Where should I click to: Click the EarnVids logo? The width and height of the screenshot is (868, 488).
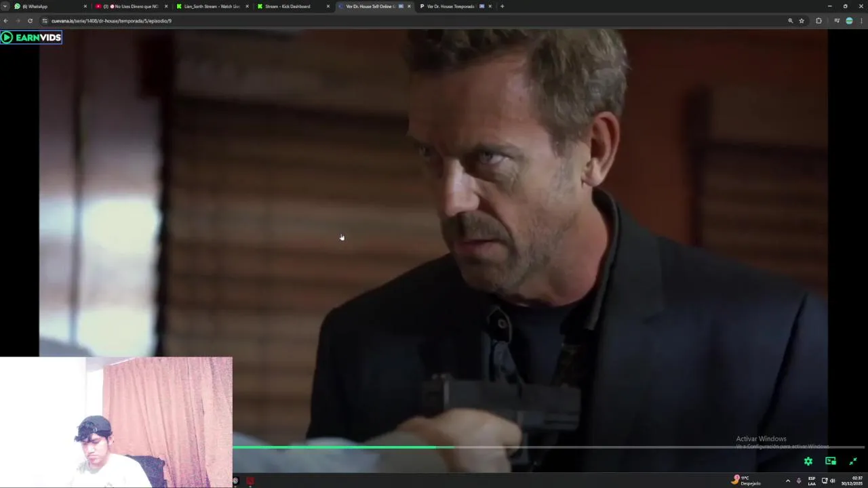tap(31, 37)
